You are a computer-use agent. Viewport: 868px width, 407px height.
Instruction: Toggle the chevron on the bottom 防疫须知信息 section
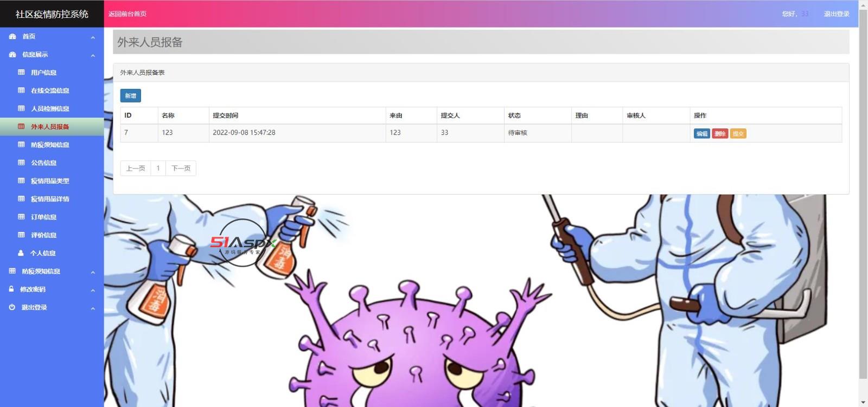(x=93, y=272)
